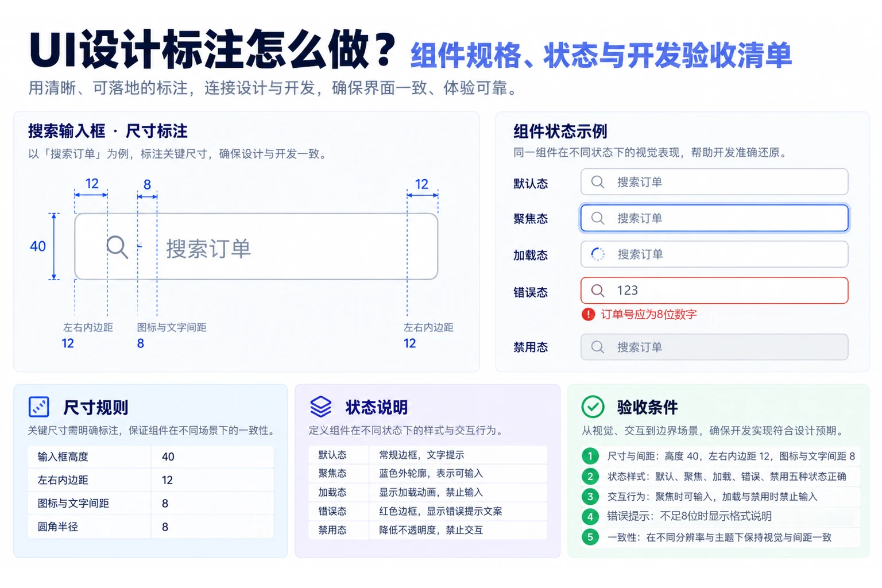Click the acceptance item starting 状态样式
This screenshot has height=588, width=882.
(x=726, y=476)
